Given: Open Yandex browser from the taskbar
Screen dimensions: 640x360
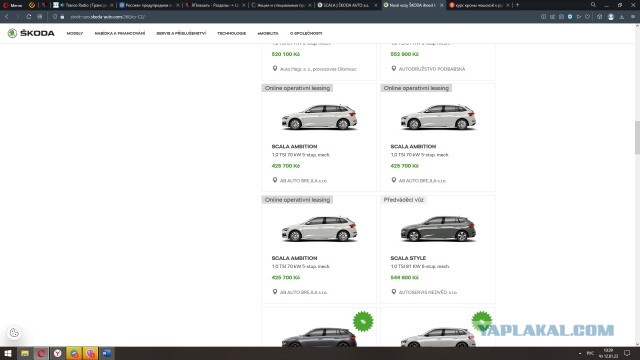Looking at the screenshot, I should pos(58,353).
